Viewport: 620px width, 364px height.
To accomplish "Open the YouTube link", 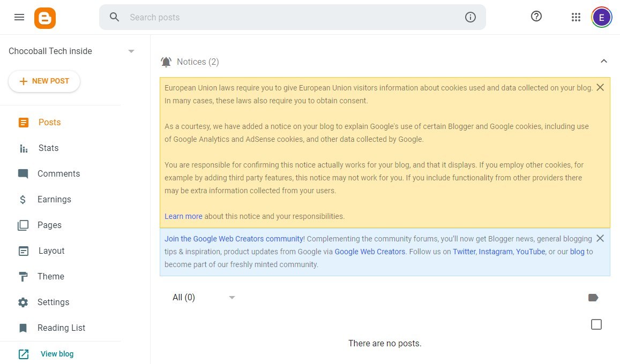I will [531, 252].
